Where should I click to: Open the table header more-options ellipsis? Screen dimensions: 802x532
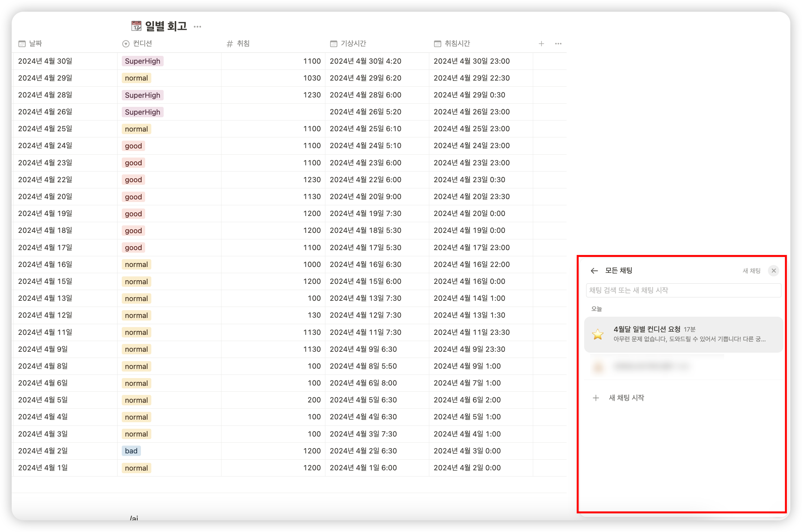558,44
